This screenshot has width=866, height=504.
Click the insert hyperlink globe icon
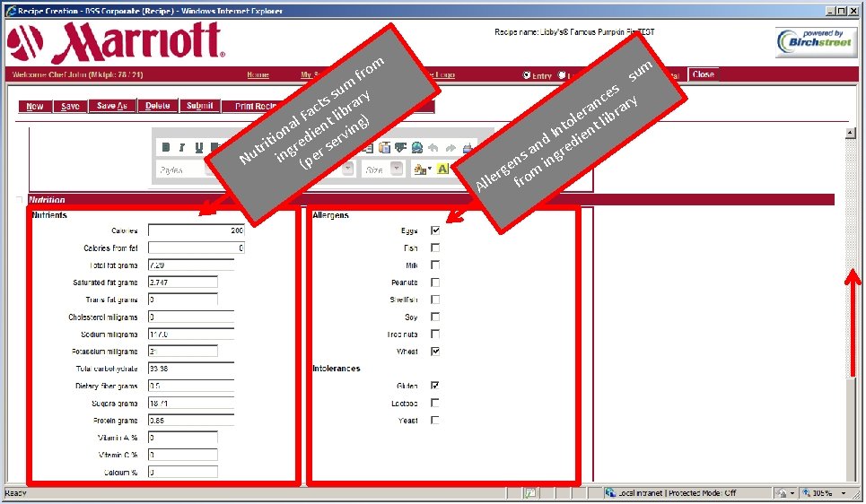tap(417, 147)
